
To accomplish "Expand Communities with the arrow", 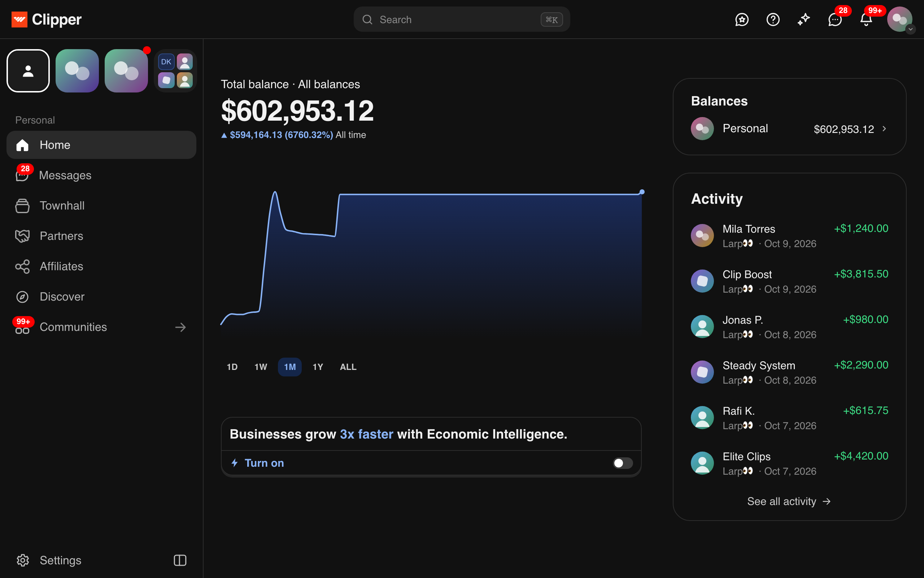I will 180,327.
